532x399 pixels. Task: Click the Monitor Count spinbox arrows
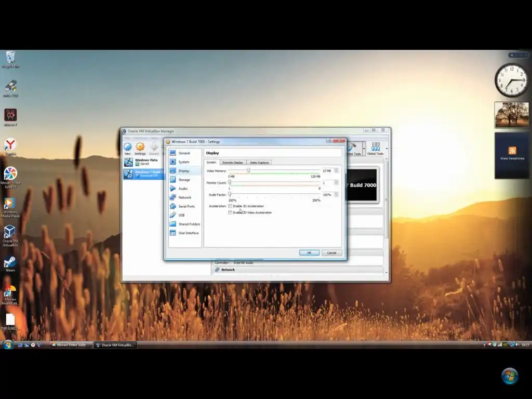tap(336, 182)
